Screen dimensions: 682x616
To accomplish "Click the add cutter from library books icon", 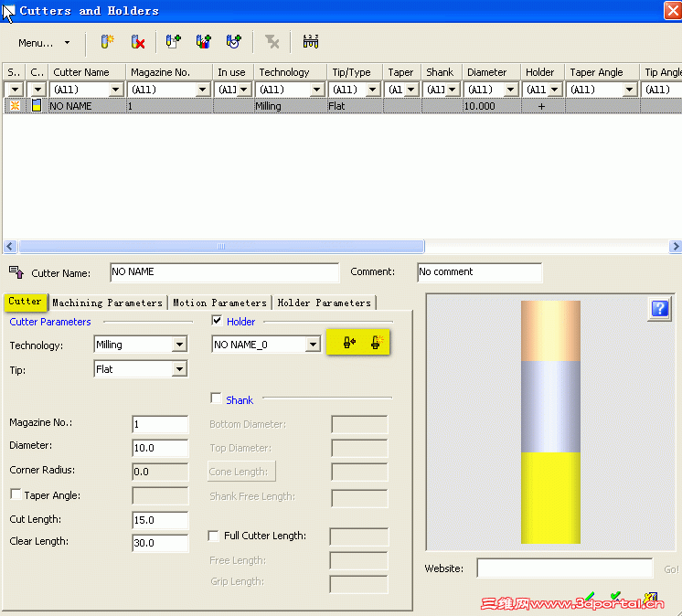I will [203, 42].
